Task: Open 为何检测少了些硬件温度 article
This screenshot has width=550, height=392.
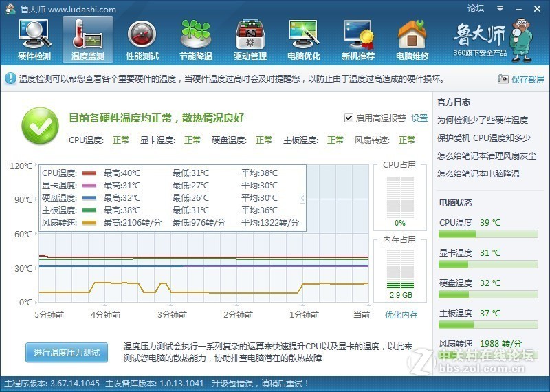Action: [x=483, y=120]
